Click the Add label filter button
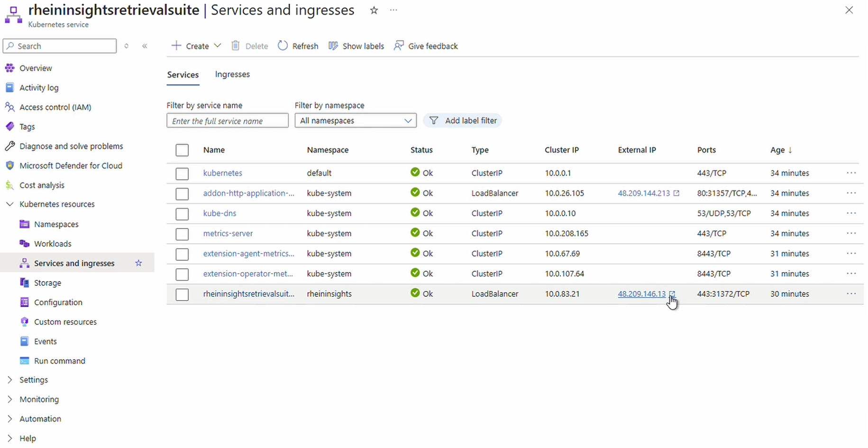This screenshot has width=868, height=448. (x=463, y=120)
